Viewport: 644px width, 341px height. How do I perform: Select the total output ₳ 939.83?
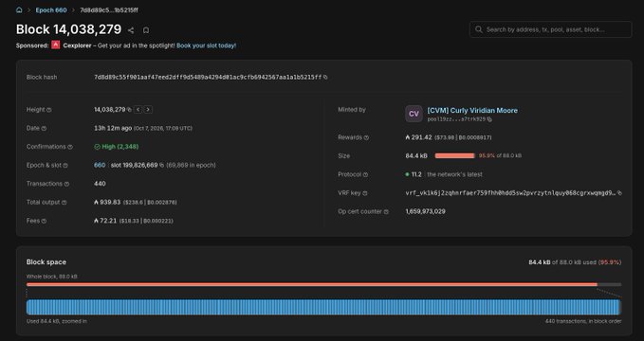pos(107,202)
